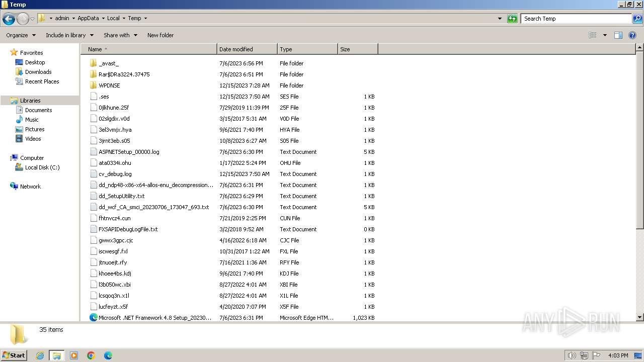Viewport: 644px width, 362px height.
Task: Sort by the Size column header
Action: point(358,49)
